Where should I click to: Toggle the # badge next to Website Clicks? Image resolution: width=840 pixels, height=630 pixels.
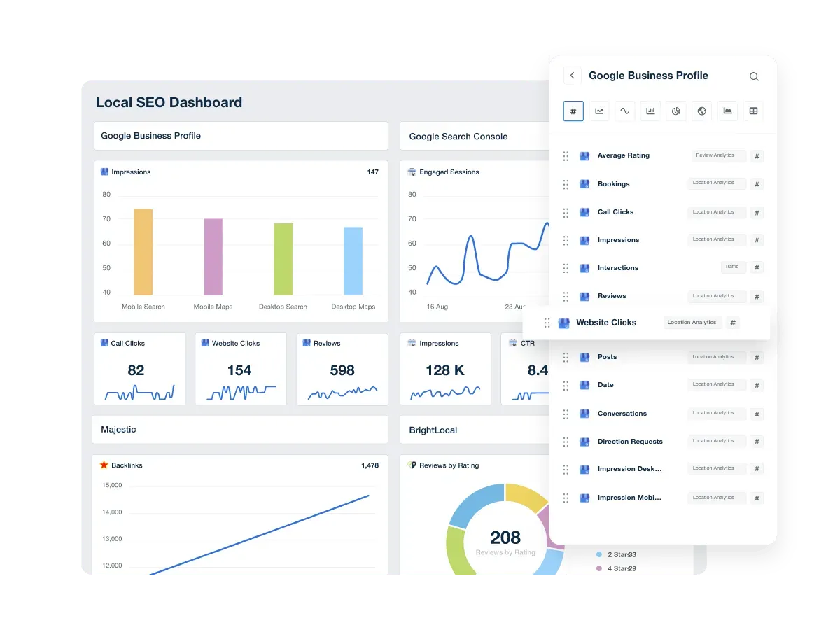[732, 323]
